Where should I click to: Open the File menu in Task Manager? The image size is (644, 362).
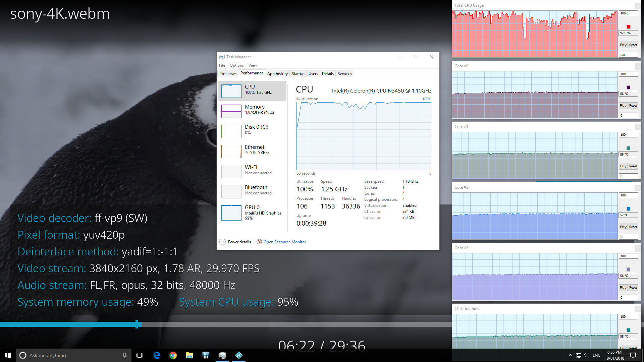pyautogui.click(x=222, y=65)
